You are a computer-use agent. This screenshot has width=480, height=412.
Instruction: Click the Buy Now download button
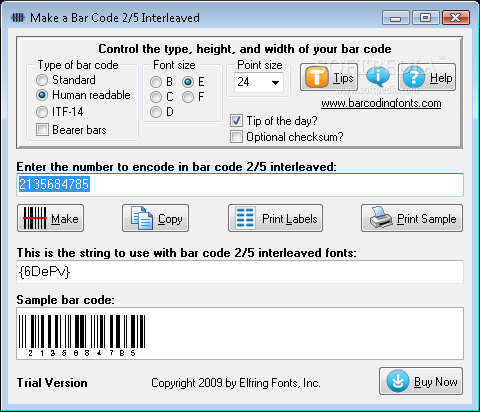coord(421,381)
